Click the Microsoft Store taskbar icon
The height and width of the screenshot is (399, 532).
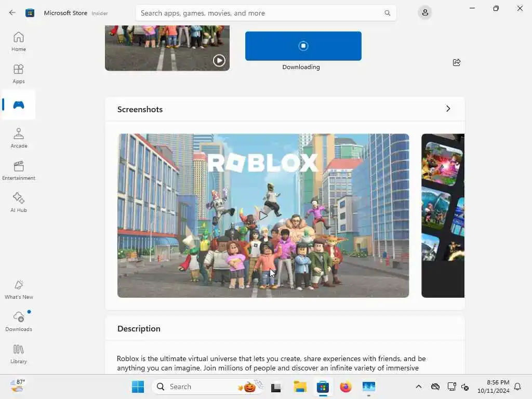323,387
